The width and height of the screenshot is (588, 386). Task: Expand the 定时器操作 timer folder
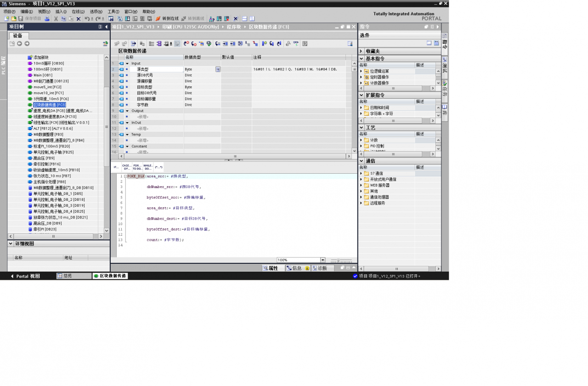coord(361,77)
